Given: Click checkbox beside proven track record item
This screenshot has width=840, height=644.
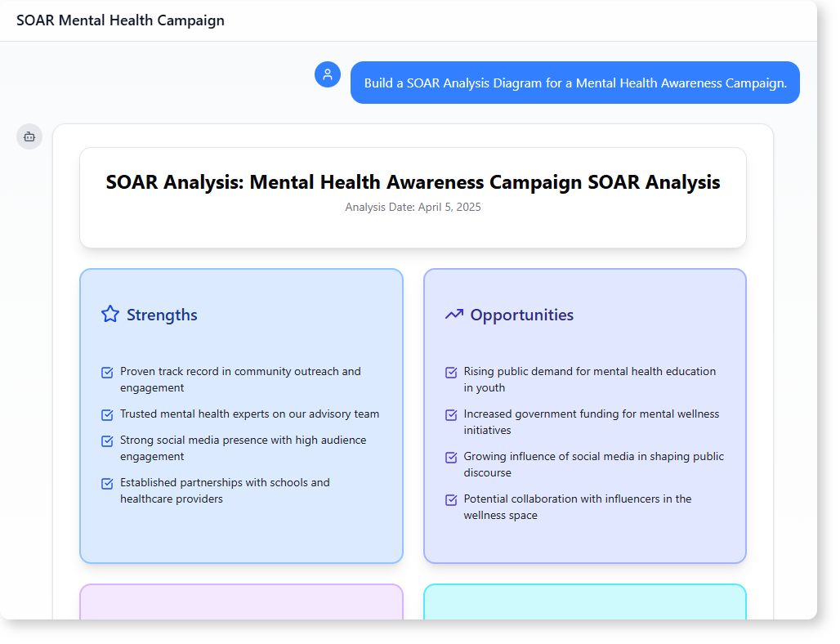Looking at the screenshot, I should 107,373.
